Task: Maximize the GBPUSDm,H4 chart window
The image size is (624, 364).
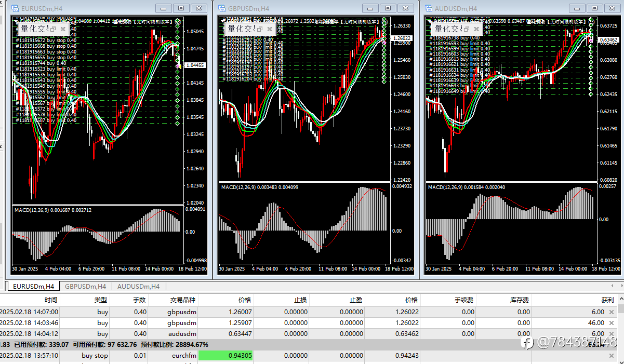Action: [388, 8]
